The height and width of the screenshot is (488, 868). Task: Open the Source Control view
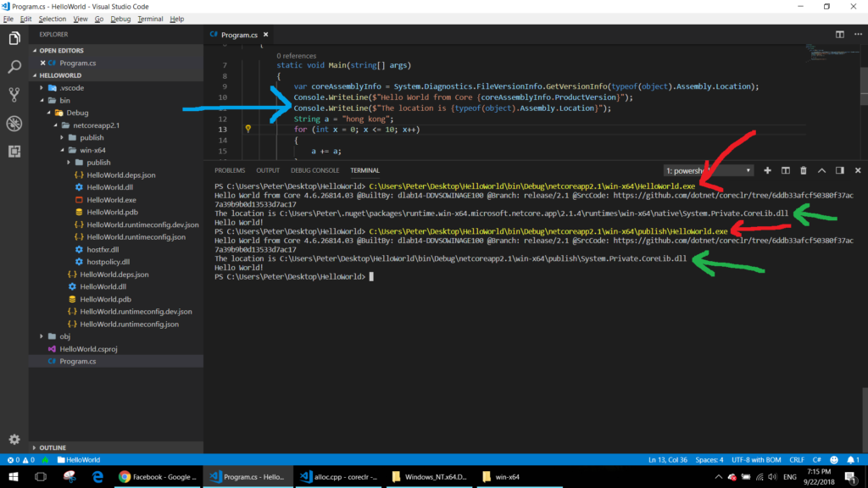(x=14, y=94)
